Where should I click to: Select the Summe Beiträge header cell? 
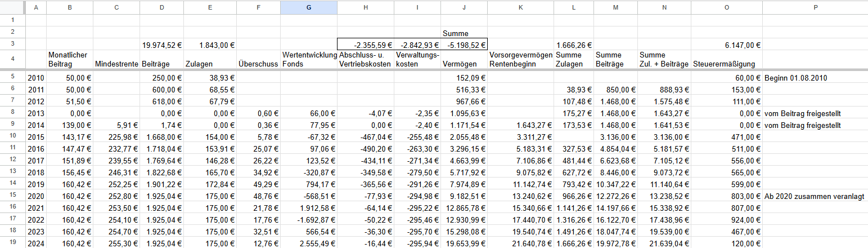tap(615, 60)
